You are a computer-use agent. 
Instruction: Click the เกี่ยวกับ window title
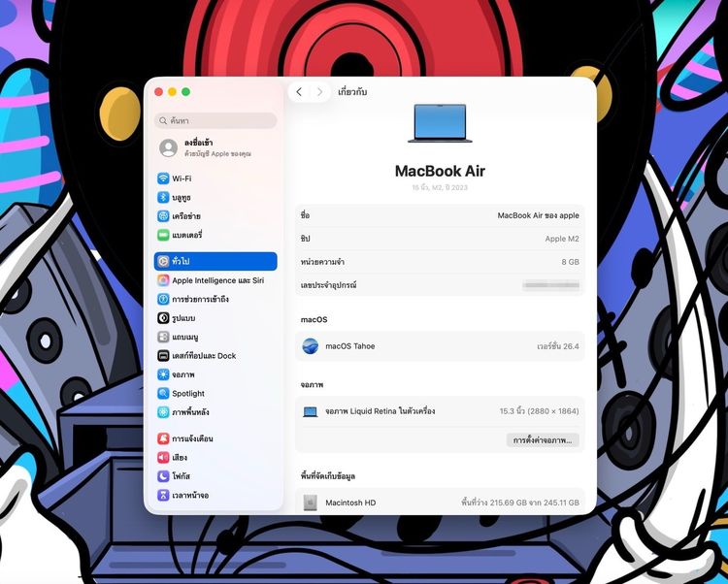[352, 92]
